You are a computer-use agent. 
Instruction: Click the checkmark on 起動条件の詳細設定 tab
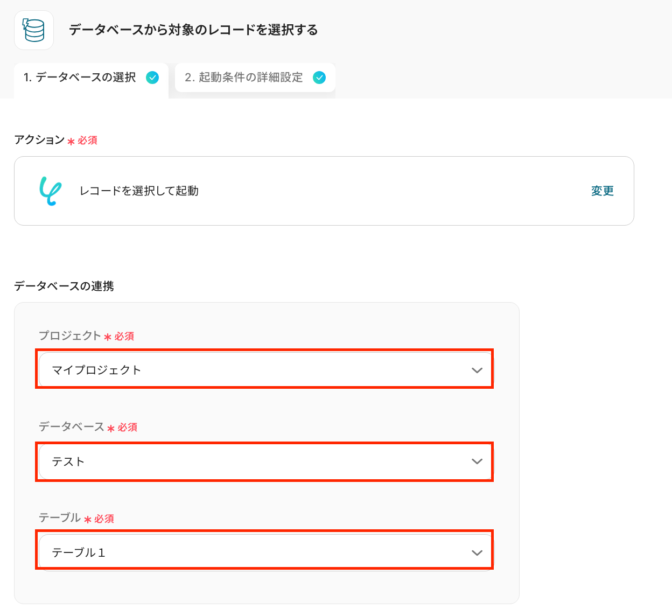point(319,78)
